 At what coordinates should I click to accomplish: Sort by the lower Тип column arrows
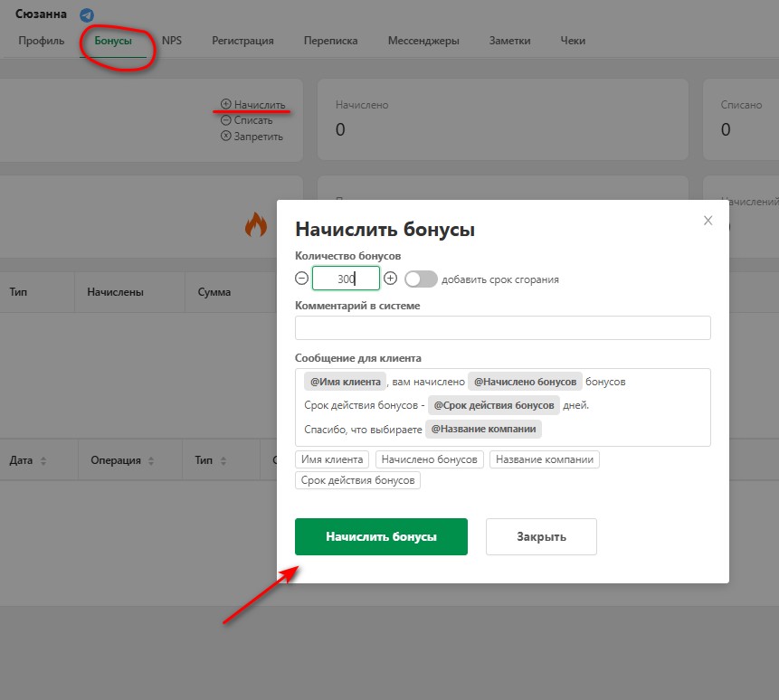click(x=223, y=461)
